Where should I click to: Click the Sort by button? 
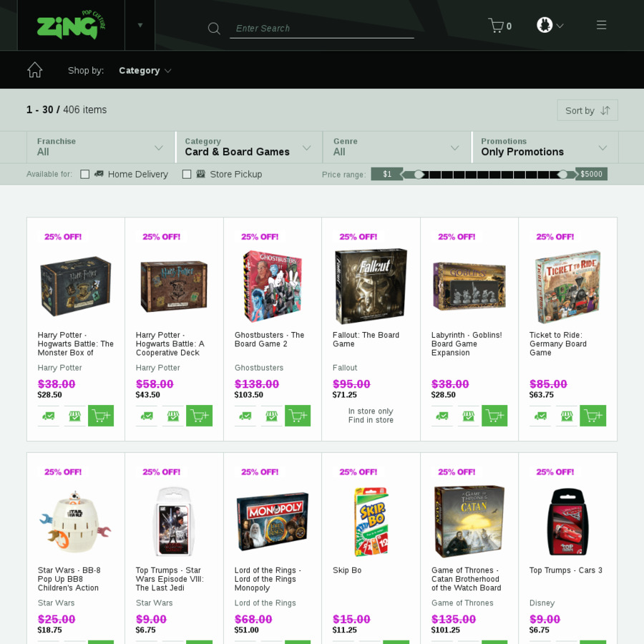click(587, 110)
